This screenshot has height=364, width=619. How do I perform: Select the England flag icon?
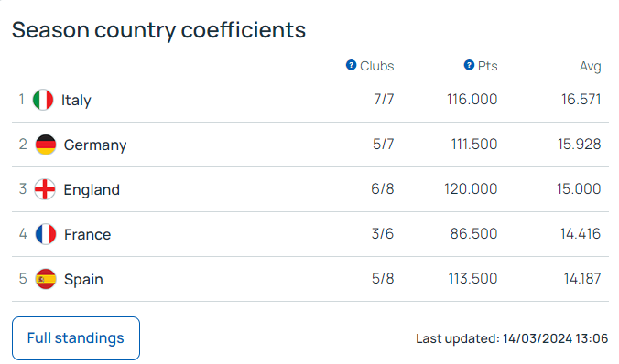point(45,189)
